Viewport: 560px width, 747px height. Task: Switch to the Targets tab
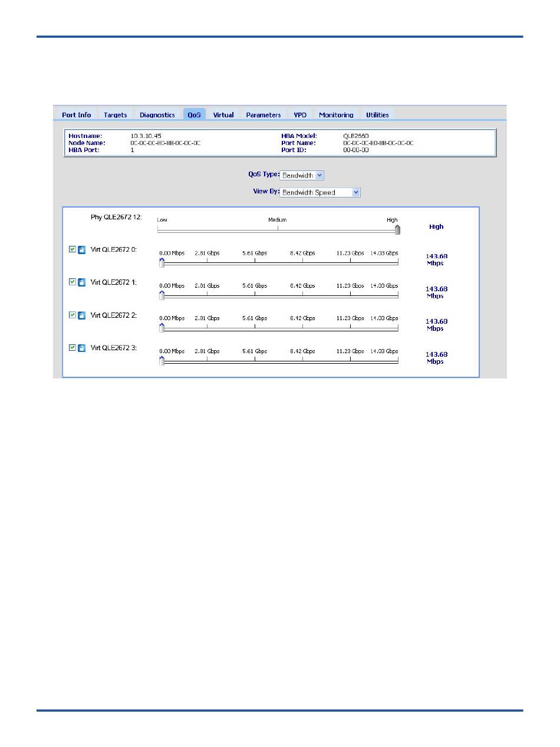pos(116,115)
